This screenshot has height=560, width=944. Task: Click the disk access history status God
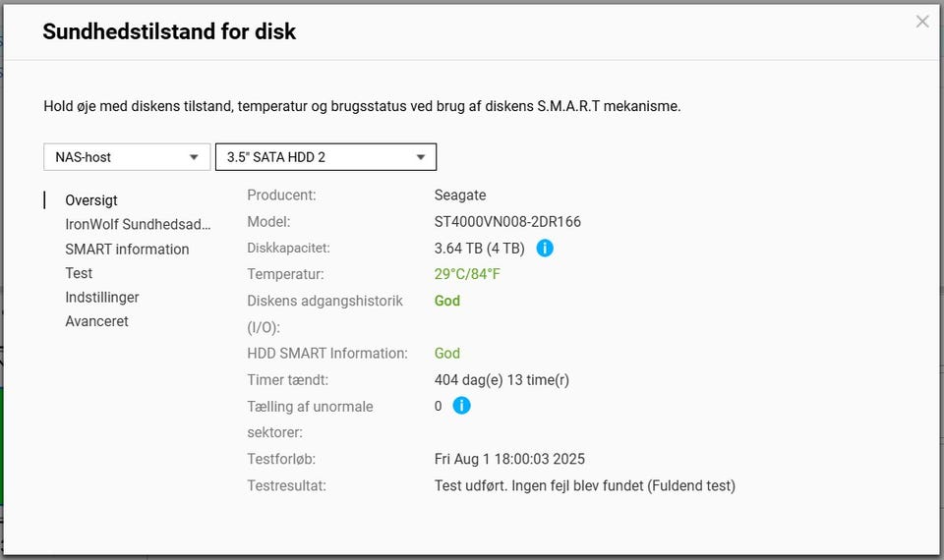446,301
